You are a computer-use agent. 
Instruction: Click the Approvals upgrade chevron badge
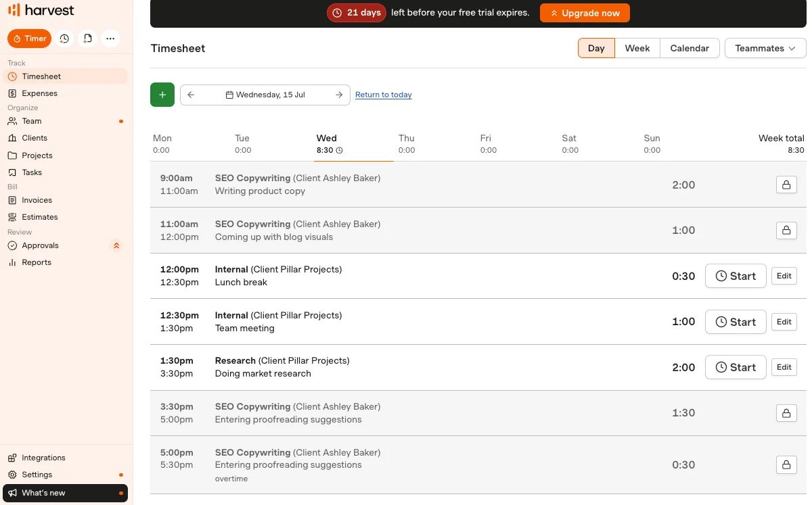coord(116,245)
